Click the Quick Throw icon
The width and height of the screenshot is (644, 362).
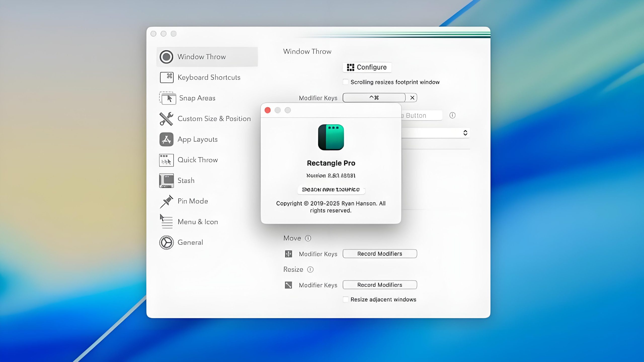(166, 160)
